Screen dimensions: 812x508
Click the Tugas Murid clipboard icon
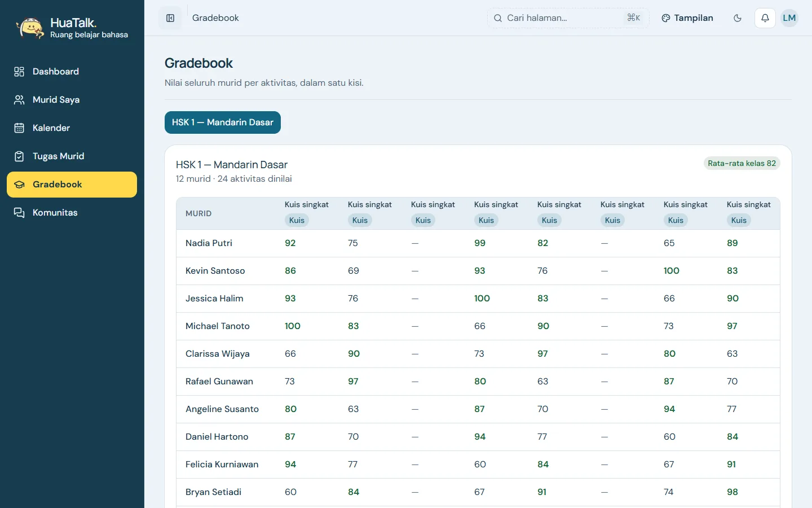coord(19,156)
